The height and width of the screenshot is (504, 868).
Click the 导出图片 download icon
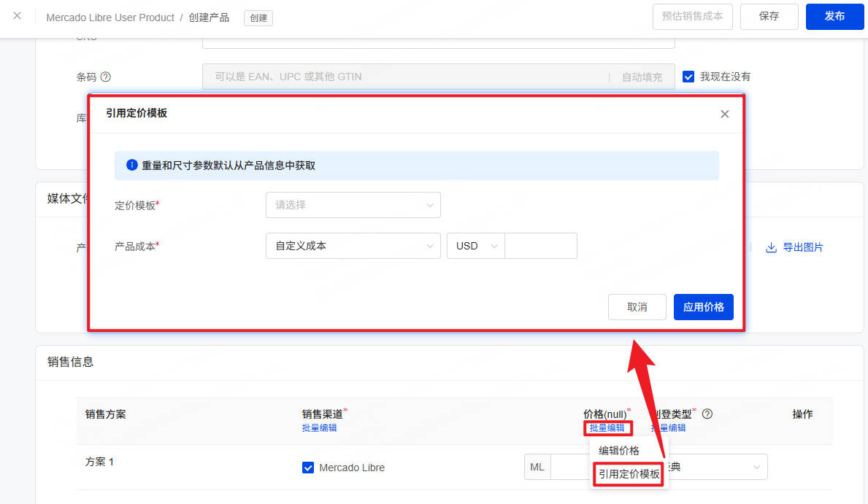pyautogui.click(x=771, y=247)
